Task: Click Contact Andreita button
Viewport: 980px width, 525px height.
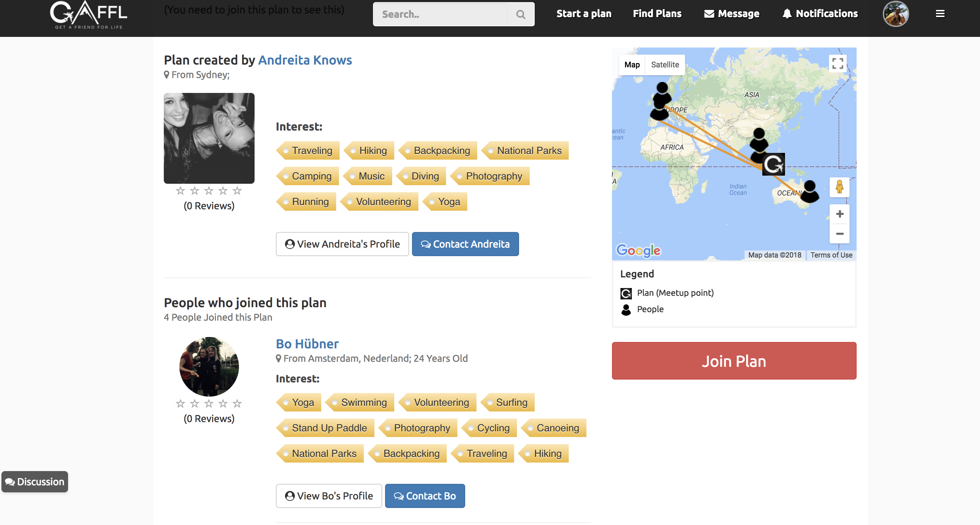Action: [465, 244]
